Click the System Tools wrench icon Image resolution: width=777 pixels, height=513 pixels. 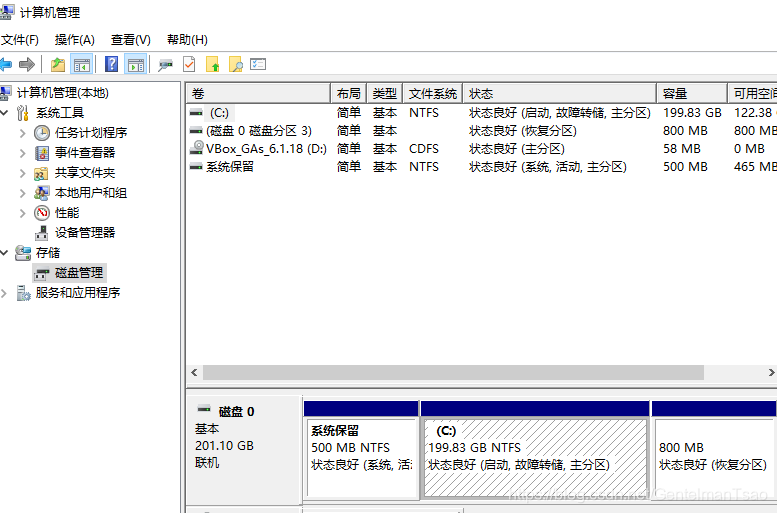click(23, 113)
